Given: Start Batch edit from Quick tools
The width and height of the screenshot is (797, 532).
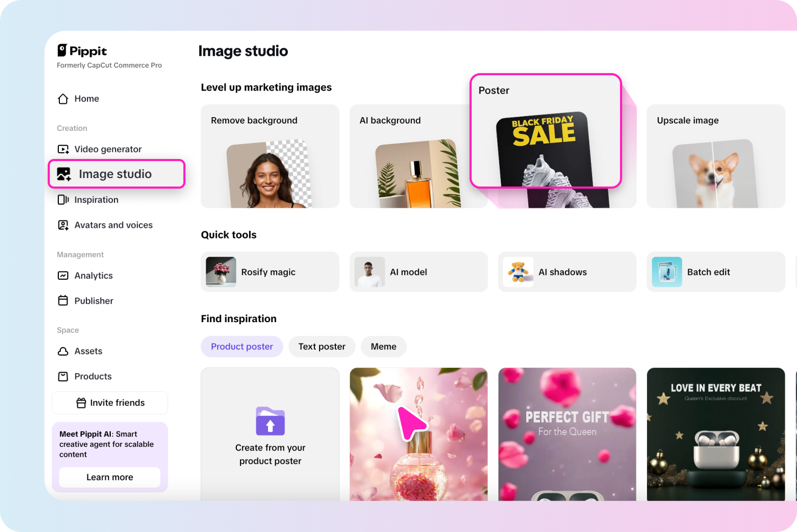Looking at the screenshot, I should (715, 272).
